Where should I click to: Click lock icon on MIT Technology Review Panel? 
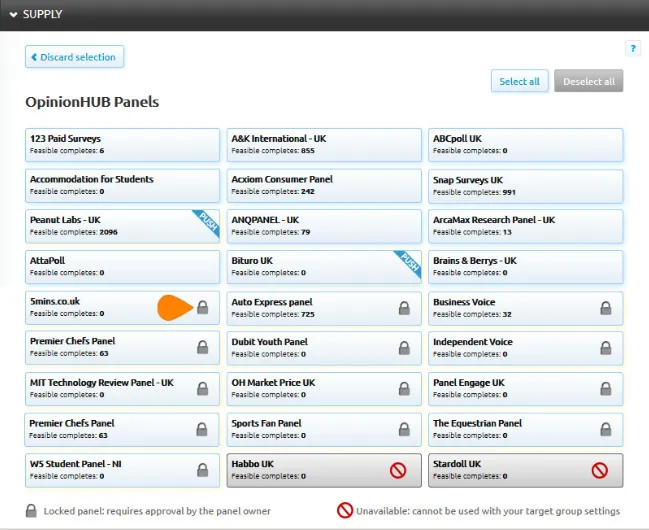click(x=202, y=388)
